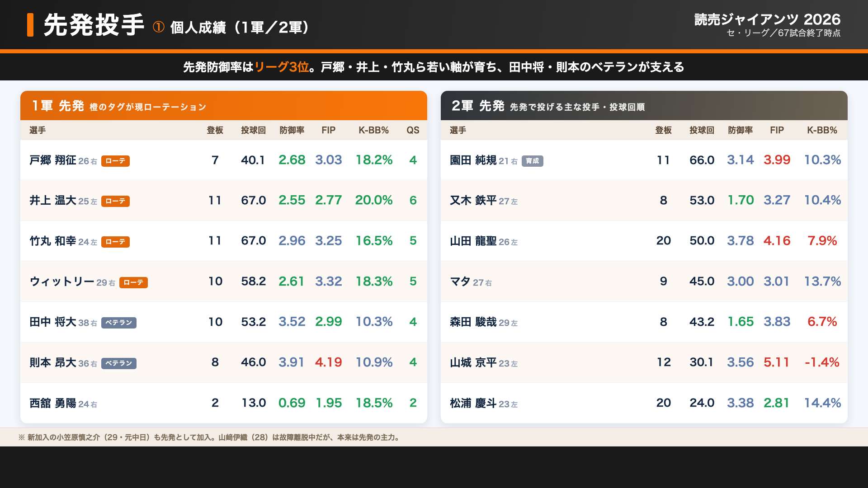Viewport: 868px width, 488px height.
Task: Click the 育成 tag beside 園田 純規
Action: (x=533, y=161)
